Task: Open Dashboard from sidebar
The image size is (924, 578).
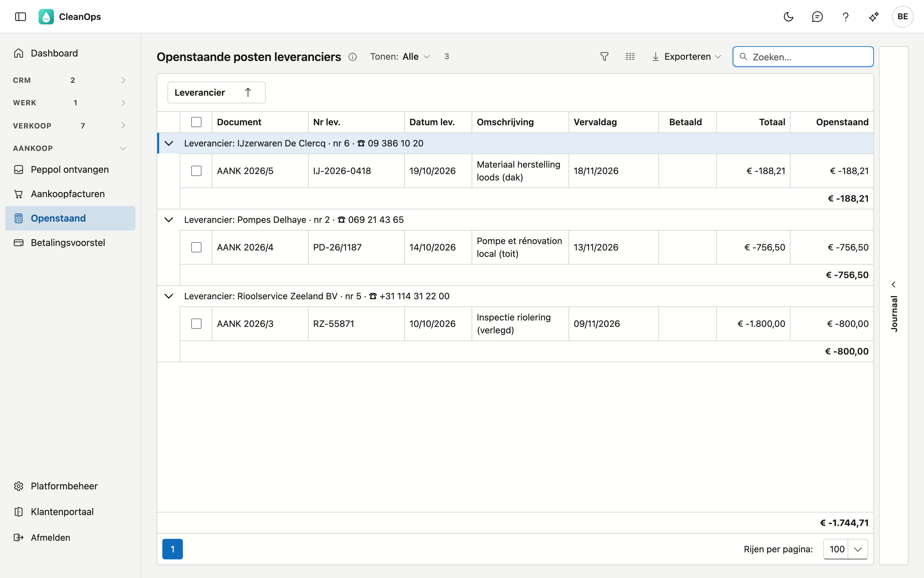Action: (x=70, y=53)
